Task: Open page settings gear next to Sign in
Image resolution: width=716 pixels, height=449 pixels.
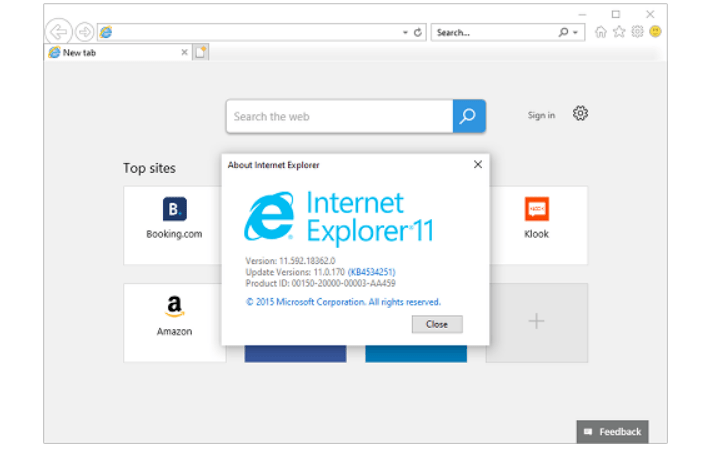Action: (580, 113)
